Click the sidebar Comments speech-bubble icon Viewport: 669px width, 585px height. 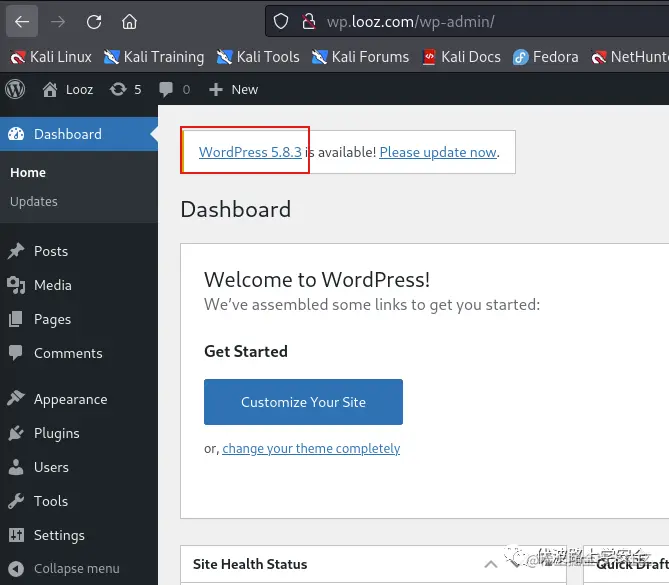coord(16,353)
